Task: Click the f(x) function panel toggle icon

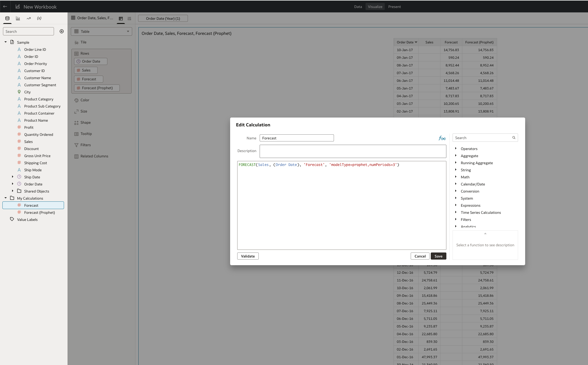Action: [442, 138]
